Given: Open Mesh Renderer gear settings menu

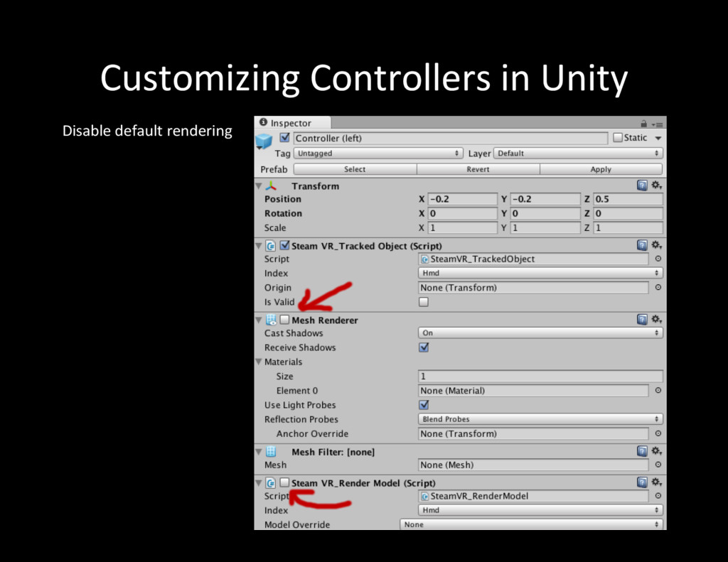Looking at the screenshot, I should (656, 319).
